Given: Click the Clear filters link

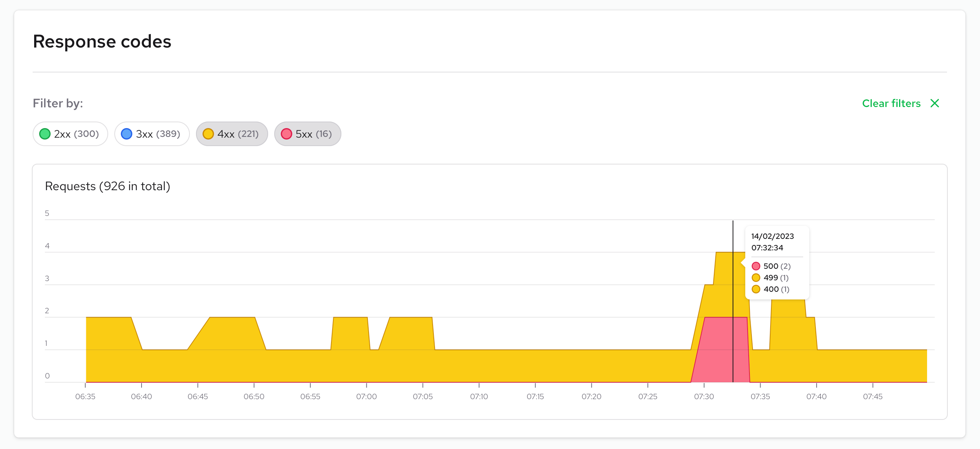Looking at the screenshot, I should tap(891, 103).
